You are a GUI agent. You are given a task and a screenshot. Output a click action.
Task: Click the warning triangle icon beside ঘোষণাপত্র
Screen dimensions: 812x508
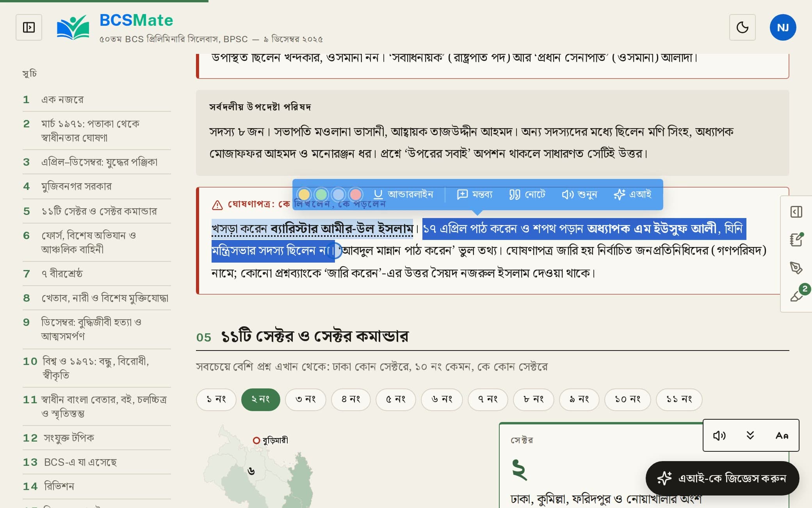217,205
